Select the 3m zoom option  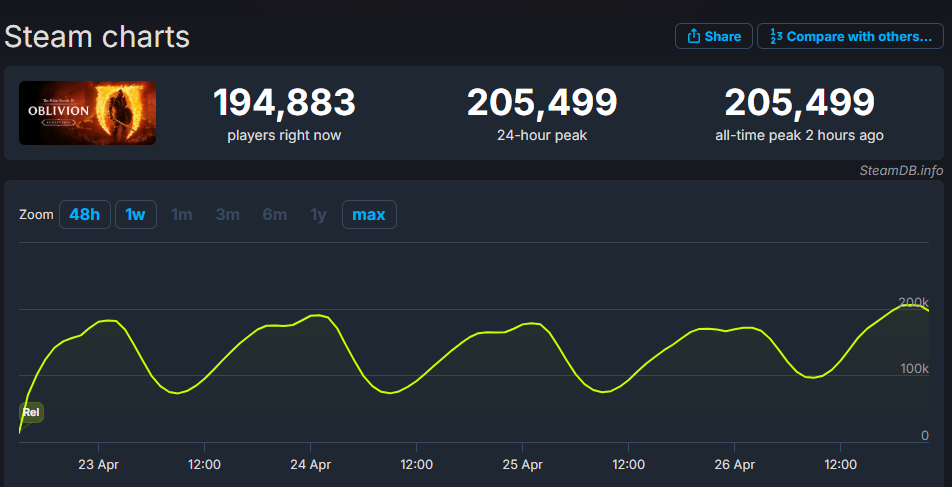pos(228,214)
